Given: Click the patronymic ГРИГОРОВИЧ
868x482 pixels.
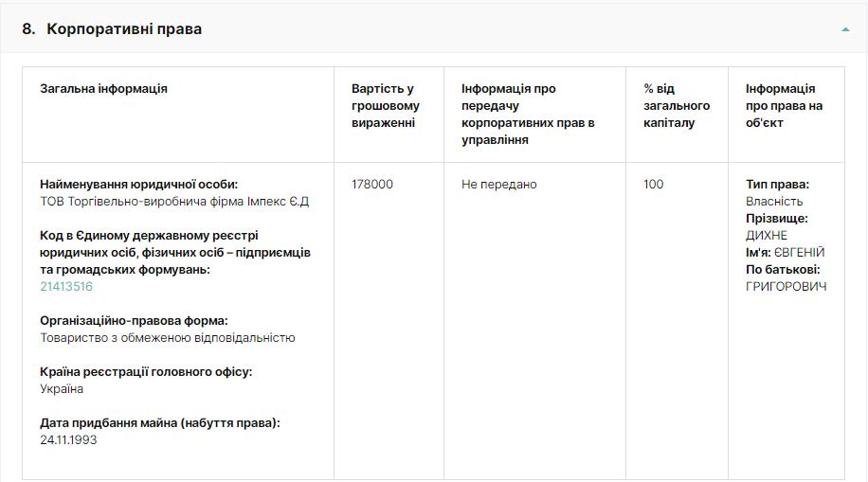Looking at the screenshot, I should pyautogui.click(x=786, y=287).
